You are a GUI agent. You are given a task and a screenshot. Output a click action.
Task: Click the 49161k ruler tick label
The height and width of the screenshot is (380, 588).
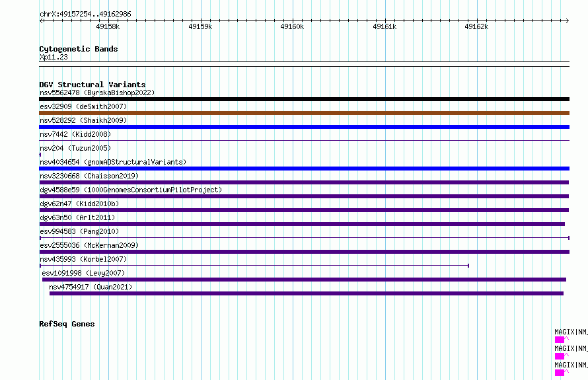click(385, 26)
